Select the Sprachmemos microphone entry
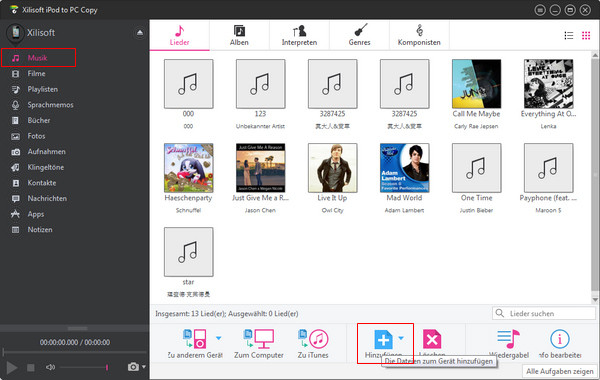Viewport: 600px width, 380px height. [x=50, y=105]
